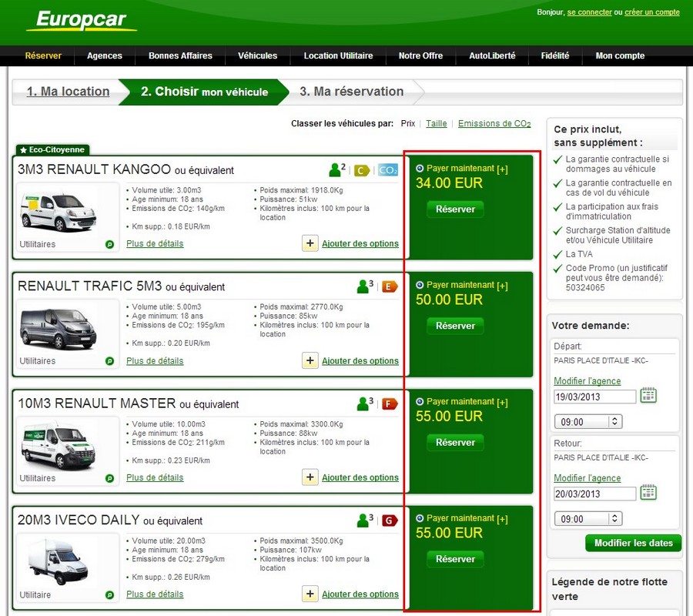The image size is (693, 616).
Task: Click the F emission label on Renault Master
Action: coord(390,404)
